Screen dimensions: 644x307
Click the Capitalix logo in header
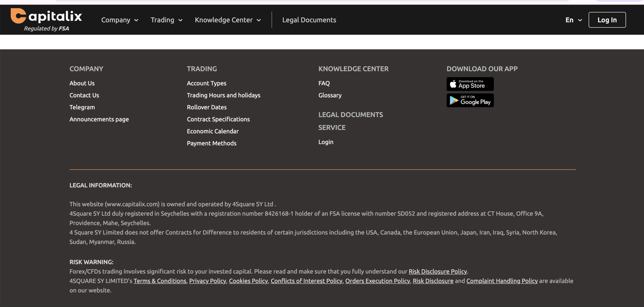(x=46, y=16)
